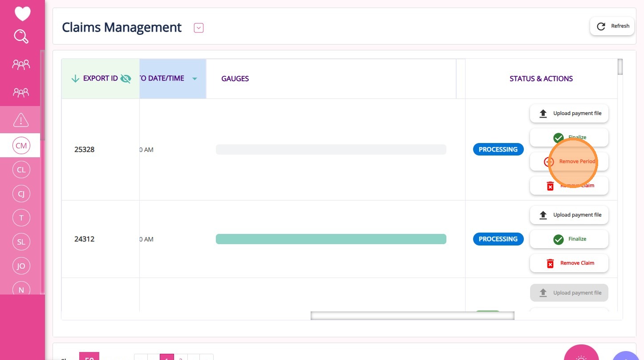This screenshot has height=360, width=644.
Task: Go to the SL circle sidebar item
Action: click(x=21, y=242)
